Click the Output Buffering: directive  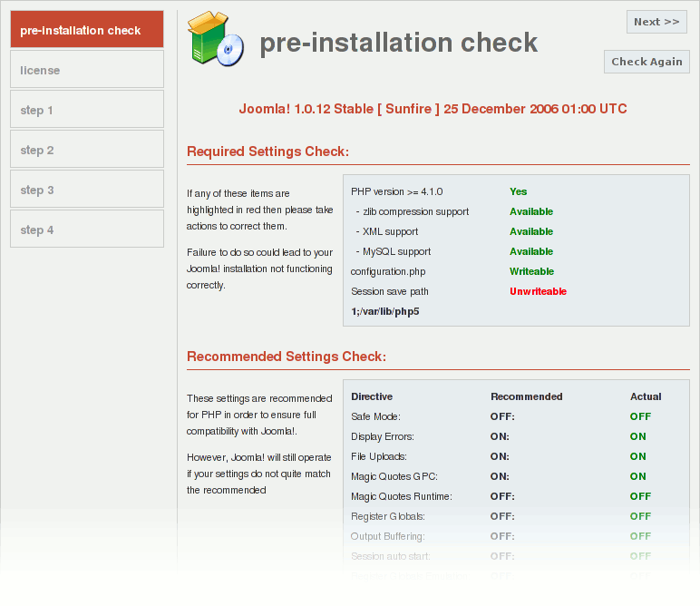click(x=387, y=536)
